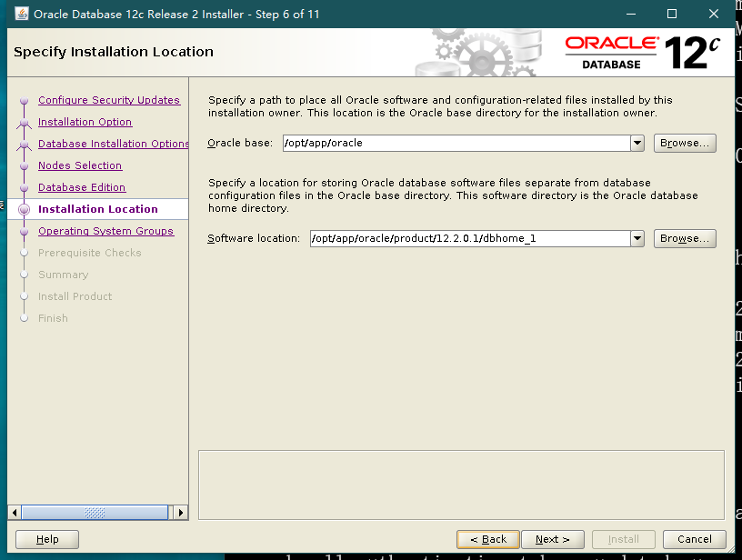Click step bullet beside Installation Option
This screenshot has width=742, height=560.
[25, 122]
